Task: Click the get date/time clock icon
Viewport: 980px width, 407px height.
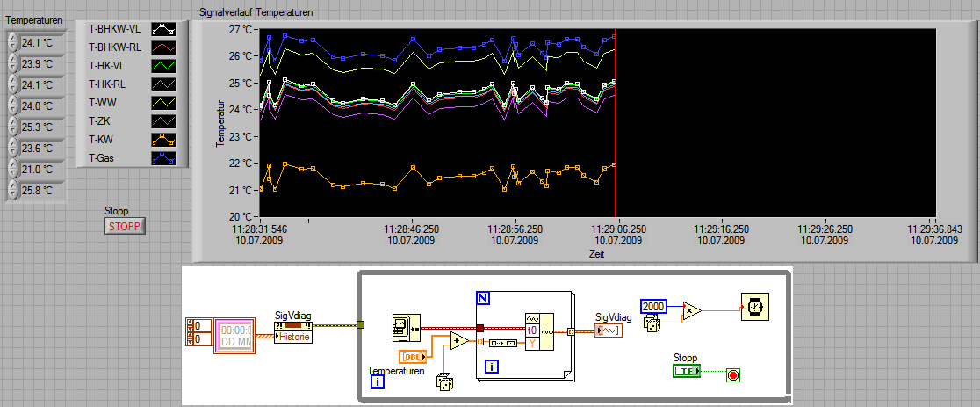Action: 407,328
